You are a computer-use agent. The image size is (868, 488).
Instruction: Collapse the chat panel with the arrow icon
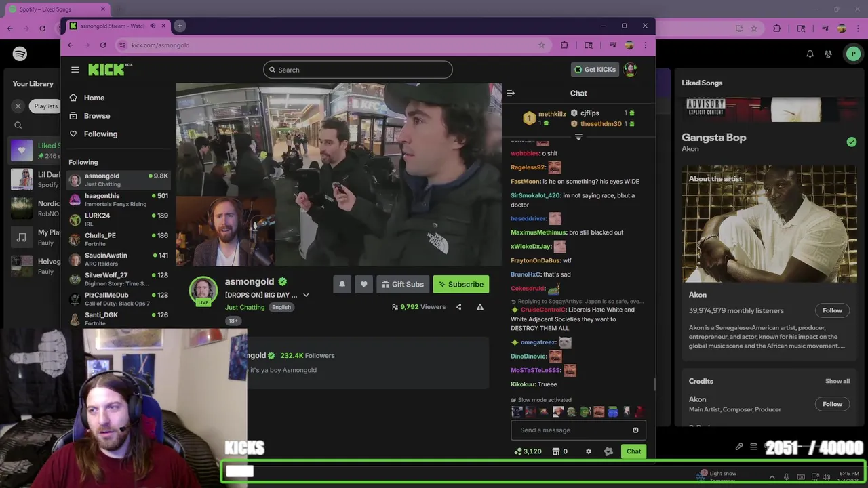coord(511,94)
